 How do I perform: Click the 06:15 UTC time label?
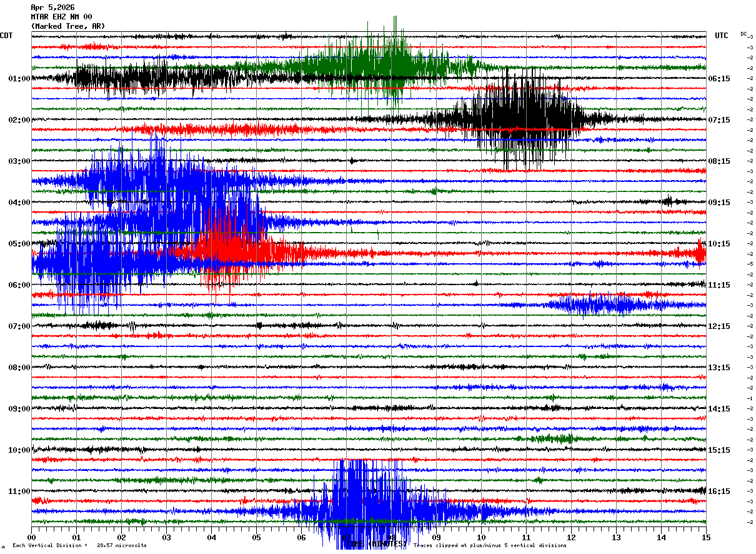[x=719, y=79]
